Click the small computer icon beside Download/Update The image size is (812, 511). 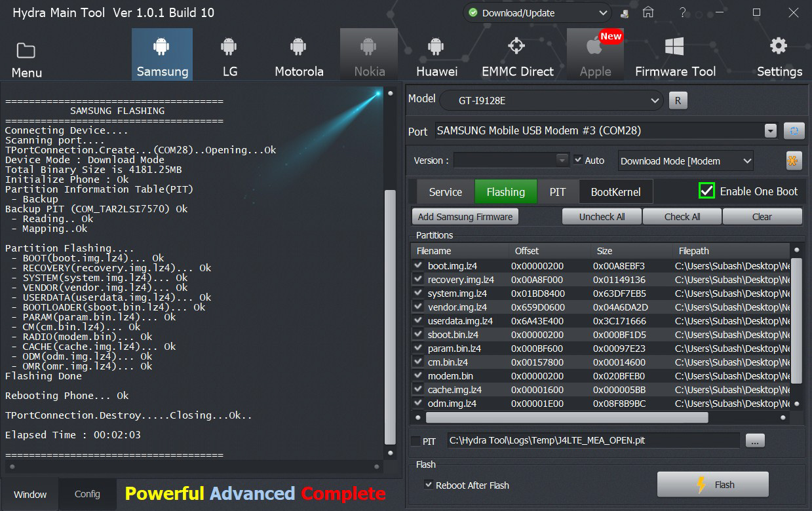click(625, 13)
